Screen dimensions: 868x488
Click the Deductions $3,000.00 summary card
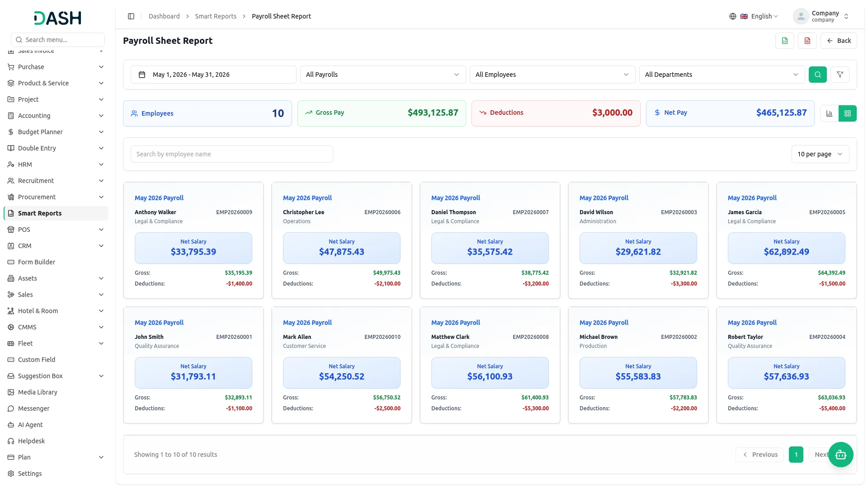(556, 113)
